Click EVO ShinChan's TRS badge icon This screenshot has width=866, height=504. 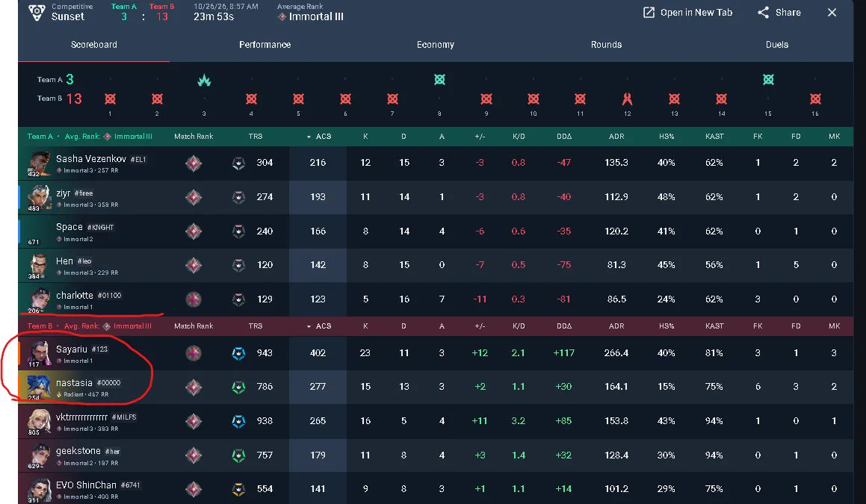[238, 489]
